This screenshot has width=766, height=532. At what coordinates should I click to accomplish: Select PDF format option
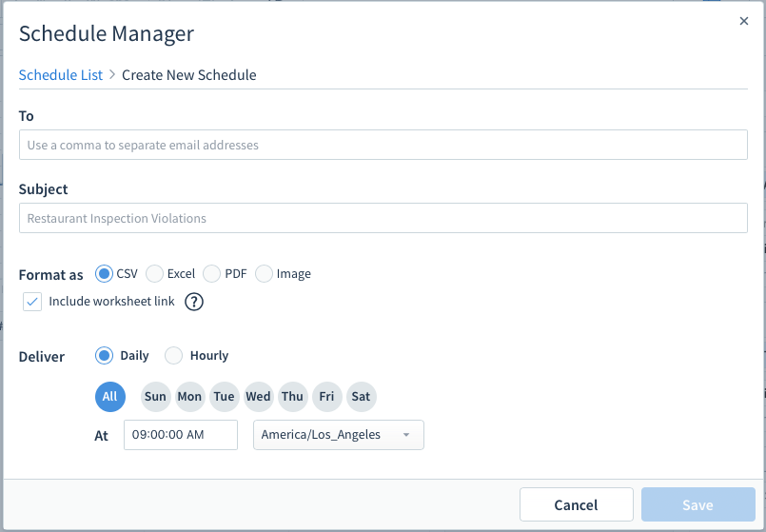211,273
